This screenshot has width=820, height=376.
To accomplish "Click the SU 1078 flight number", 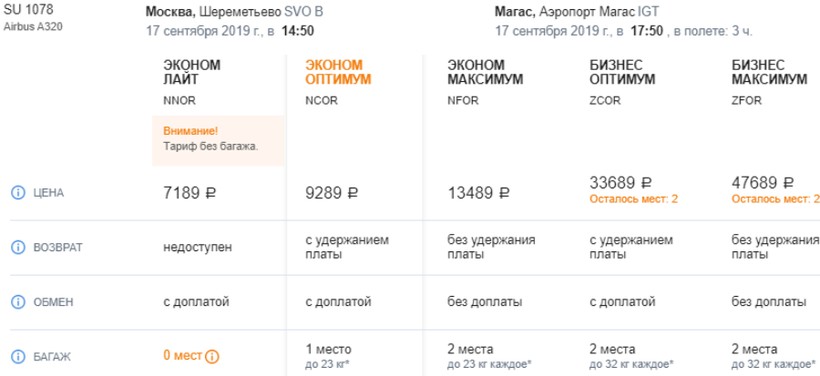I will coord(28,10).
